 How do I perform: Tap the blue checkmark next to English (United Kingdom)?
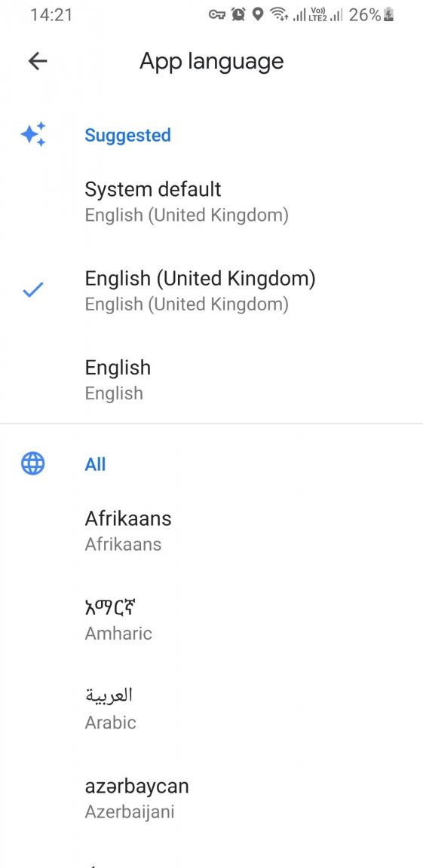[x=32, y=289]
